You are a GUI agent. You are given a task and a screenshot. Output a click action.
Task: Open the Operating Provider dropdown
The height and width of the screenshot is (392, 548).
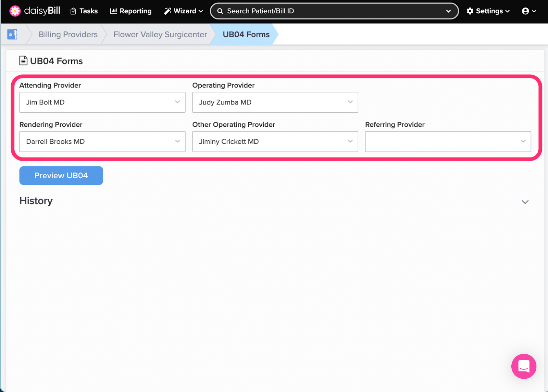coord(275,102)
